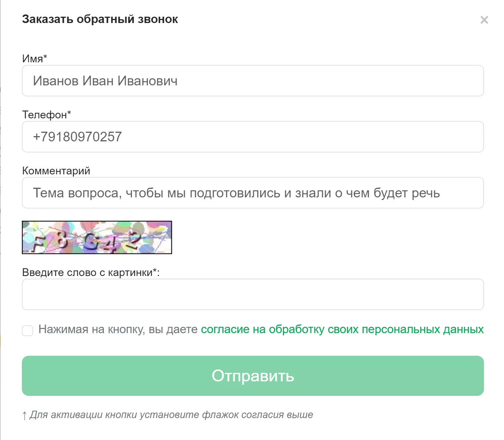Image resolution: width=504 pixels, height=440 pixels.
Task: Click the gray text Нажимая на кнопку
Action: (118, 329)
